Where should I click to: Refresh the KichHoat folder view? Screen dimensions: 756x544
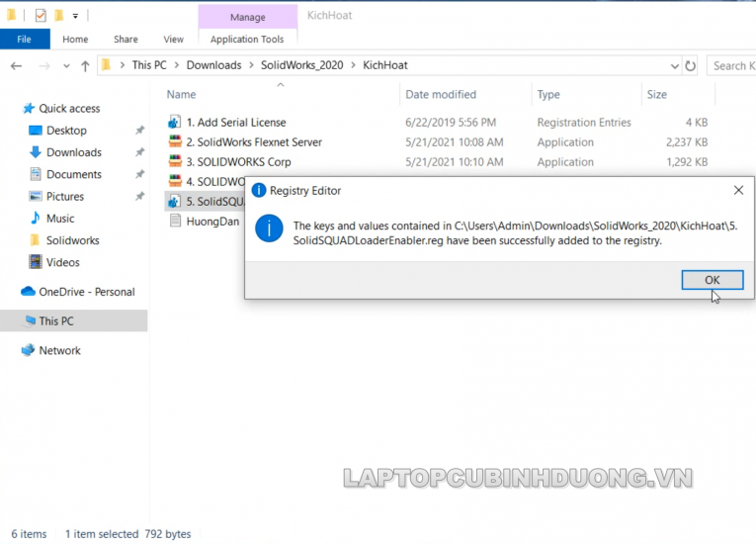pos(691,65)
